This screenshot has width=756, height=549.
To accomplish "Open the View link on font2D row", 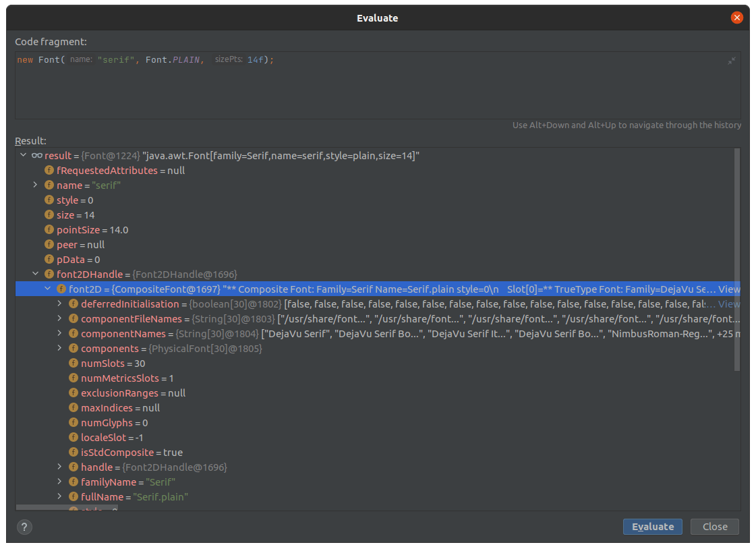I will click(x=729, y=289).
